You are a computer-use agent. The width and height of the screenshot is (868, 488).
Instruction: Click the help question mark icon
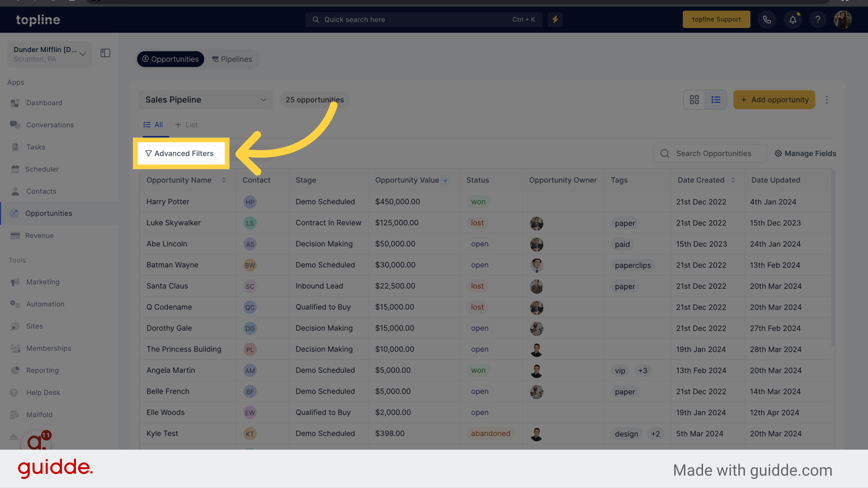tap(817, 20)
